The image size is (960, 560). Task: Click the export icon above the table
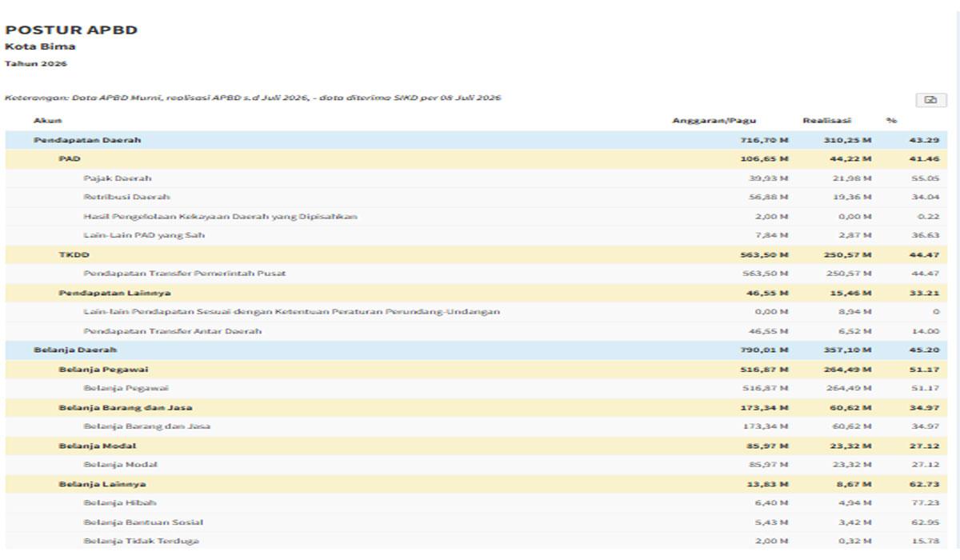click(930, 100)
